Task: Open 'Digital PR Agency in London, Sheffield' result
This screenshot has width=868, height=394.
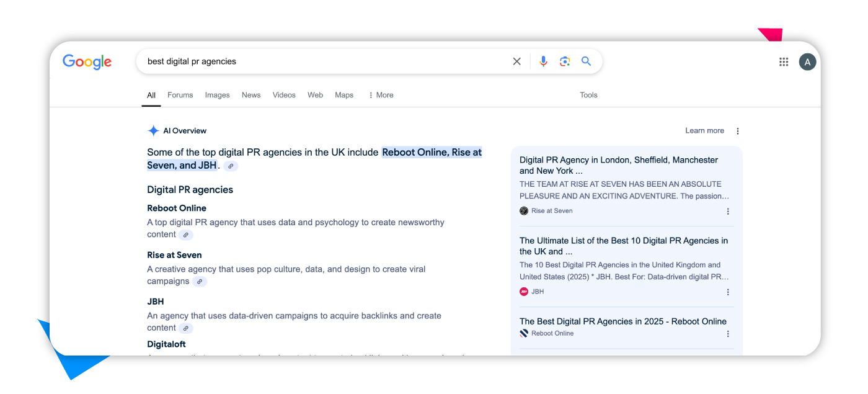Action: click(619, 165)
